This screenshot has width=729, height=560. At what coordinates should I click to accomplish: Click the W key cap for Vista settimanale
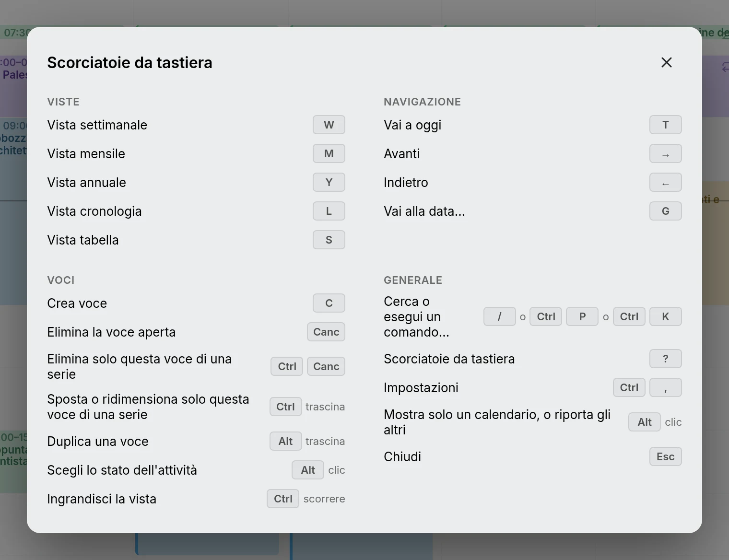[x=329, y=125]
